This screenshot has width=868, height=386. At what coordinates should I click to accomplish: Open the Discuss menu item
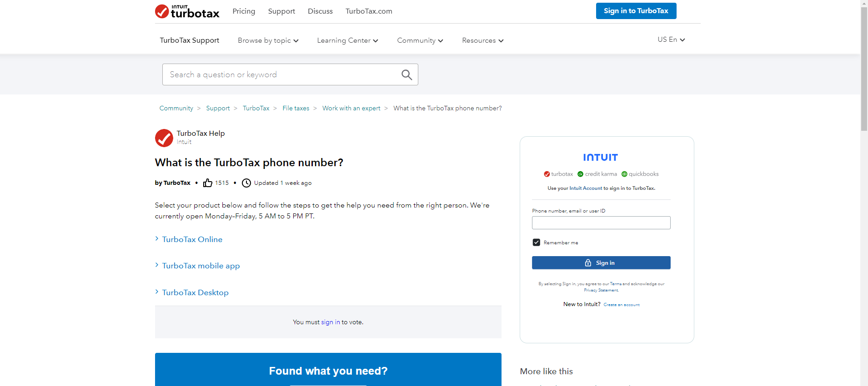pyautogui.click(x=320, y=11)
